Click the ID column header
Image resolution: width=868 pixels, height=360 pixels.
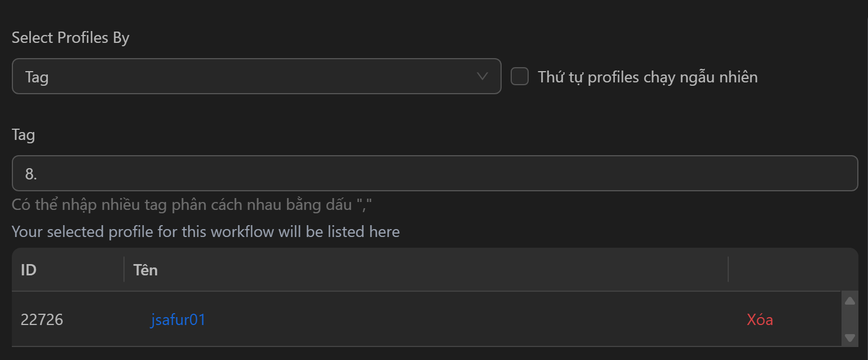tap(29, 270)
